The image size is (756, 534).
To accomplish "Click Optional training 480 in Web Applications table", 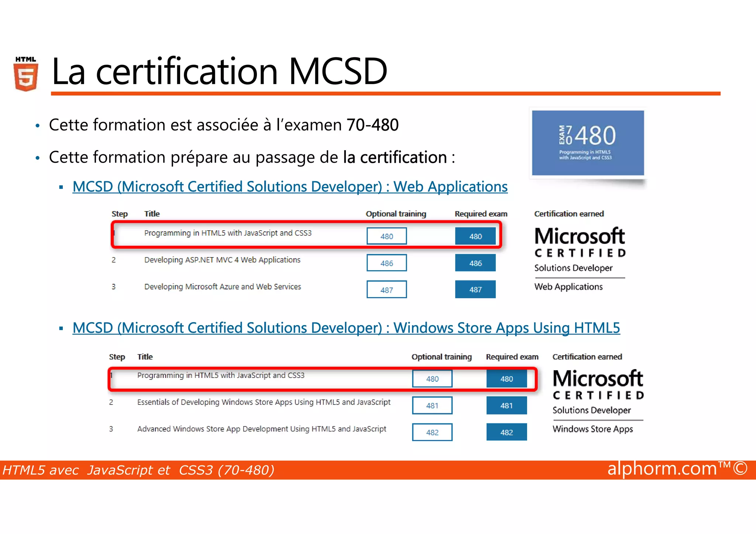I will 386,236.
